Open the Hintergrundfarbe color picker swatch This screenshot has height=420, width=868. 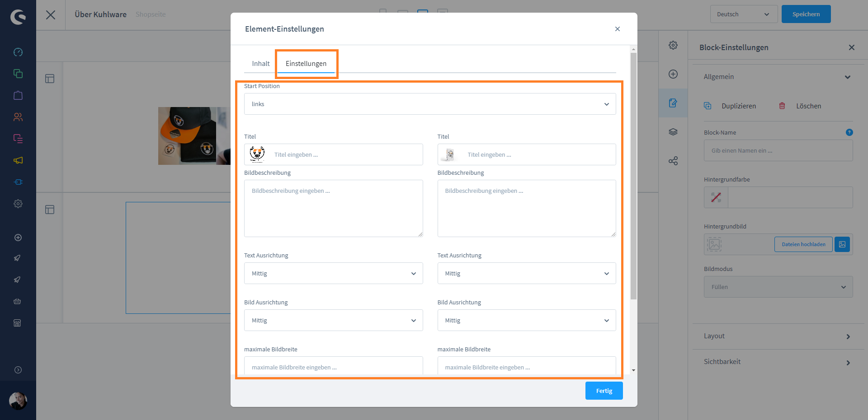pyautogui.click(x=716, y=197)
